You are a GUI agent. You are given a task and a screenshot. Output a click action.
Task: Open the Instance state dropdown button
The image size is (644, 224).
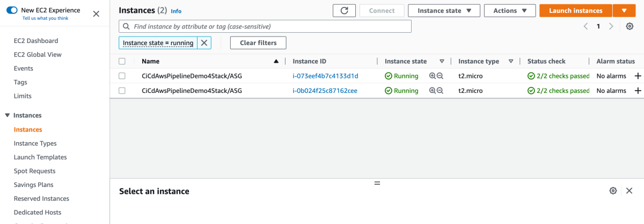pos(444,11)
